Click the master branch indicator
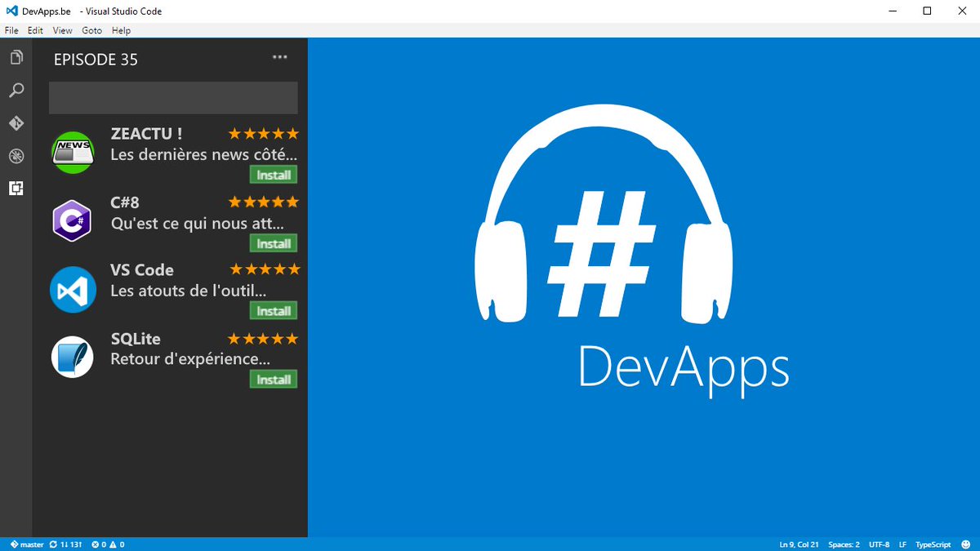980x551 pixels. (27, 544)
